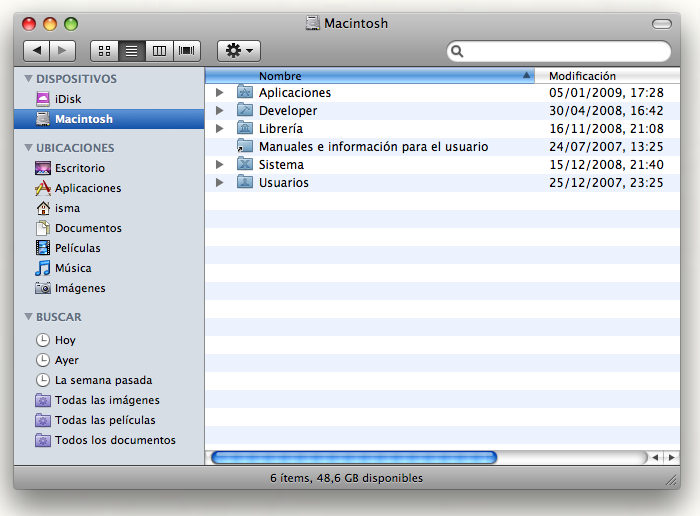Open Aplicaciones in the sidebar

(109, 188)
